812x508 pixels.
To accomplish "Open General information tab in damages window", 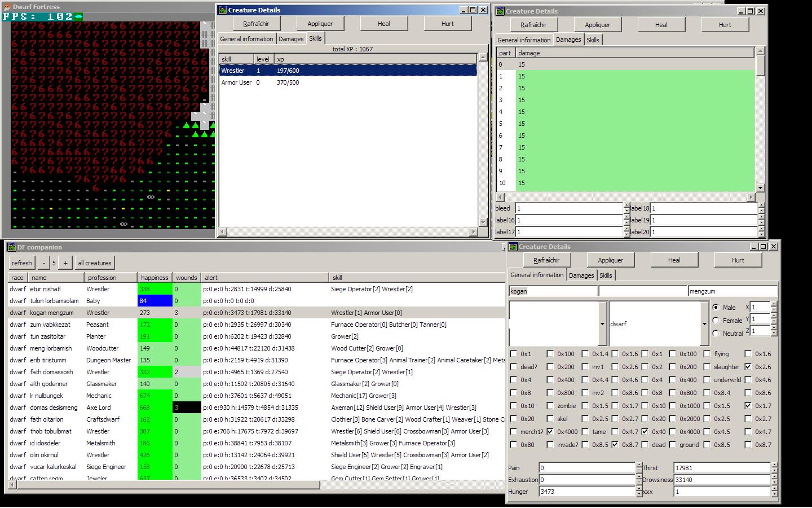I will (x=524, y=40).
